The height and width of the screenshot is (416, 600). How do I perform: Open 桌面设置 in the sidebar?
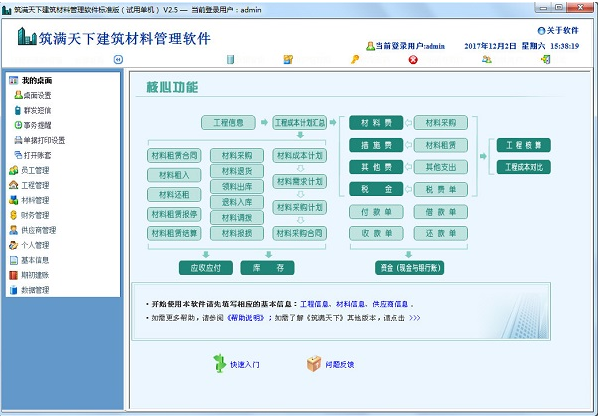click(33, 95)
